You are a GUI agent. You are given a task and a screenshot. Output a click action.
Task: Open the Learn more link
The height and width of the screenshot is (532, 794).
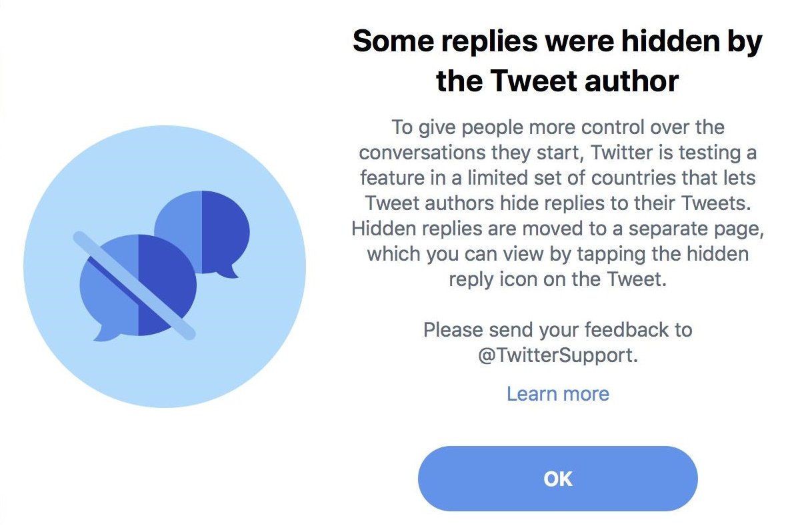[x=559, y=393]
